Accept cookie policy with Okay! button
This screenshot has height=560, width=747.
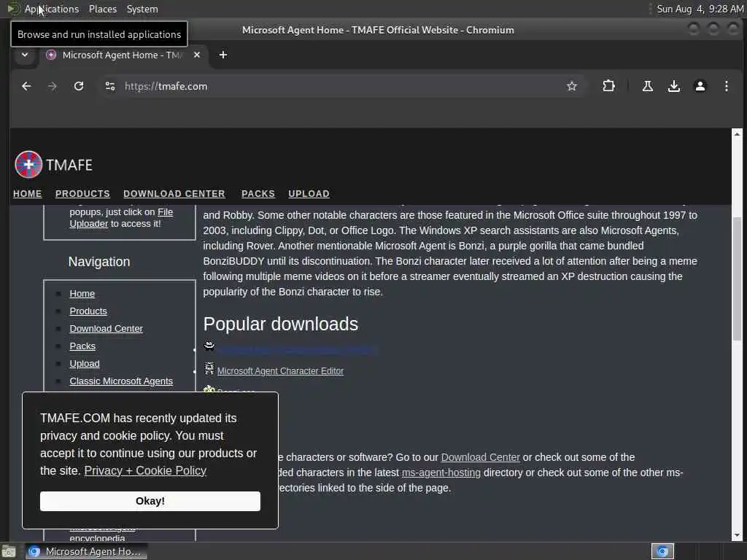150,501
